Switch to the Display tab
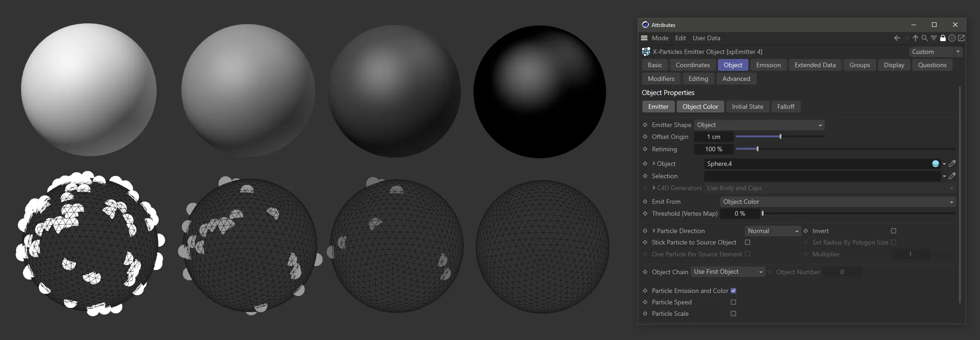The width and height of the screenshot is (980, 340). point(894,65)
